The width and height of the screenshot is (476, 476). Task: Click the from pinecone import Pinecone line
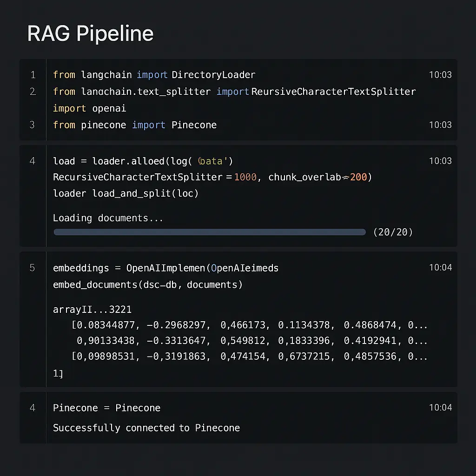coord(135,125)
